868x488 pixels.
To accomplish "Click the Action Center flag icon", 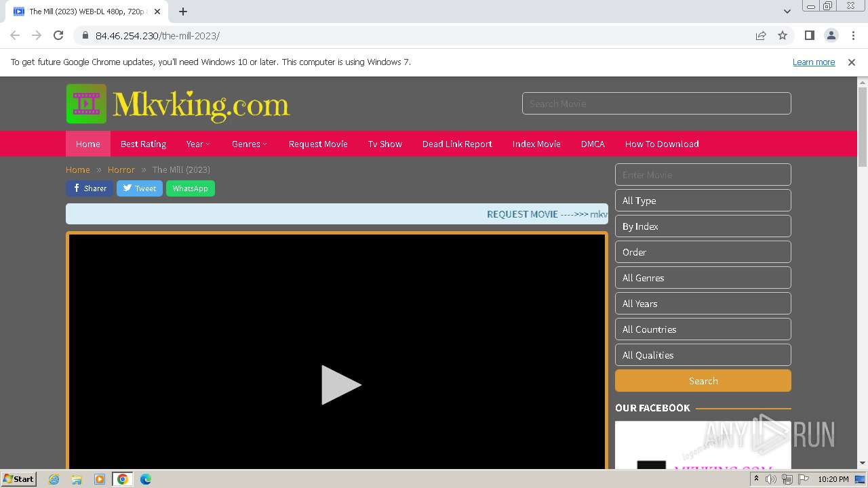I will pos(804,479).
